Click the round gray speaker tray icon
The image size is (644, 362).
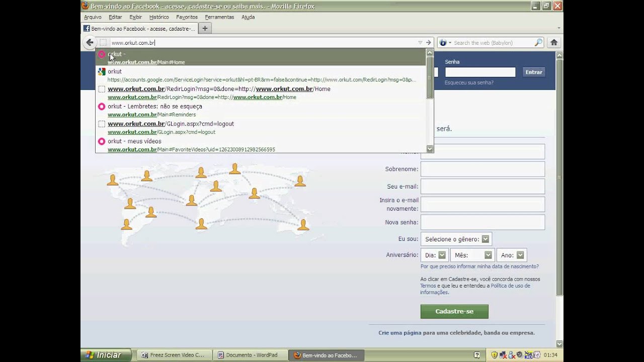click(x=520, y=355)
